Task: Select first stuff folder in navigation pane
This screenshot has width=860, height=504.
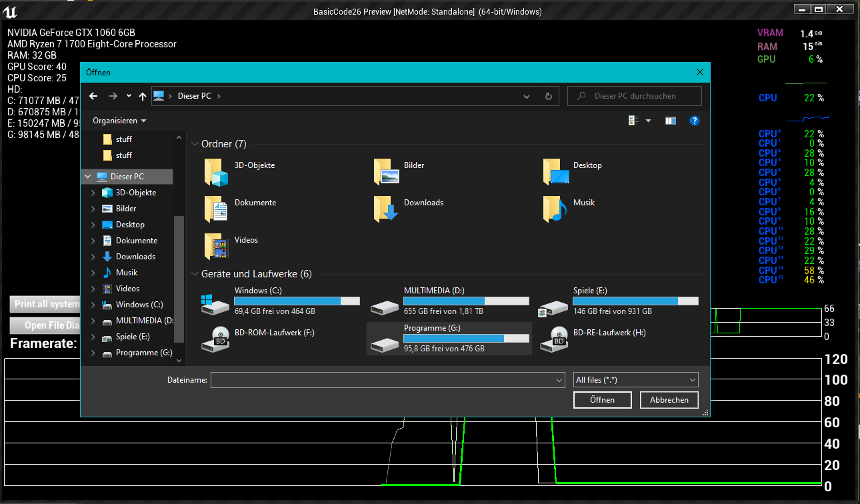Action: [x=118, y=139]
